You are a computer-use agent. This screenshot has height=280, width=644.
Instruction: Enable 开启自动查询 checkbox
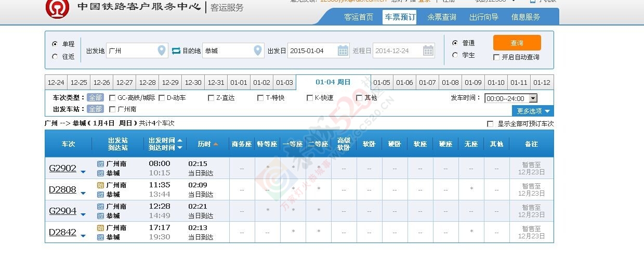coord(496,57)
